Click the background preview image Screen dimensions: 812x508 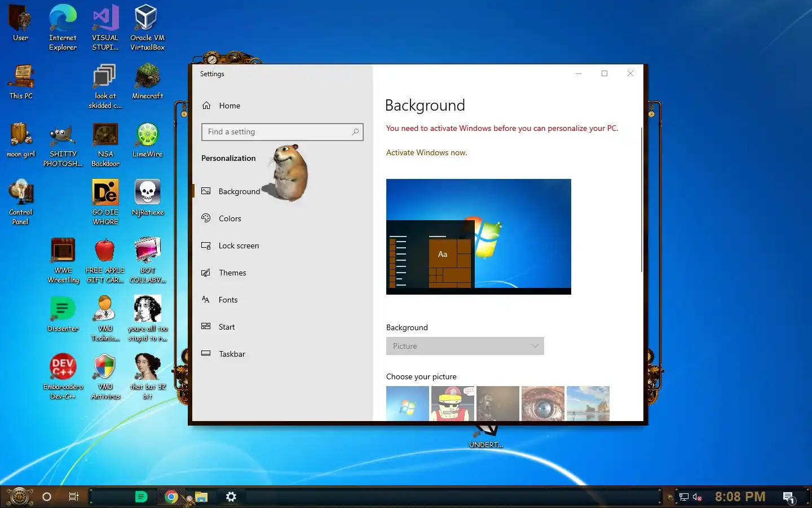(479, 237)
